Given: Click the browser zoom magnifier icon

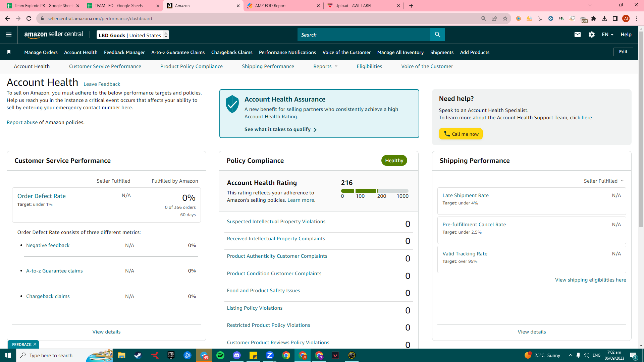Looking at the screenshot, I should 484,18.
